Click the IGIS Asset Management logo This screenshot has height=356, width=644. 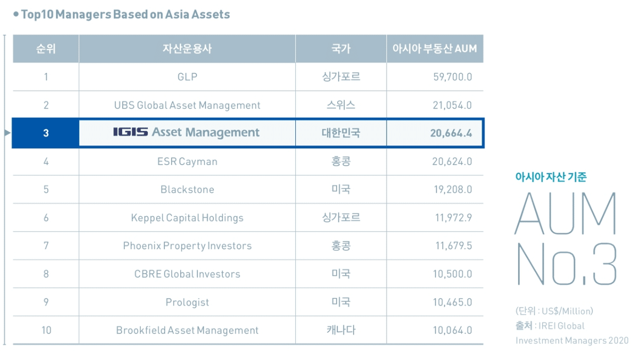coord(186,133)
